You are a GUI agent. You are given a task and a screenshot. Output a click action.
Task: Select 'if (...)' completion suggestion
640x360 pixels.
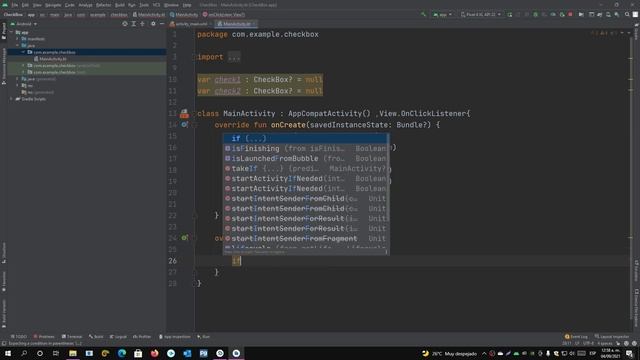coord(305,138)
